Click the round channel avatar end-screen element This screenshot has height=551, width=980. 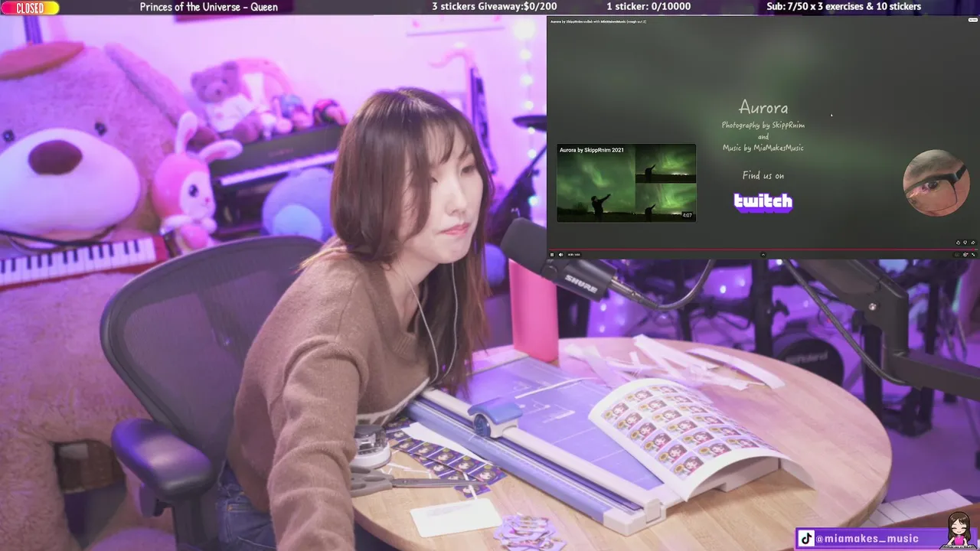coord(936,183)
